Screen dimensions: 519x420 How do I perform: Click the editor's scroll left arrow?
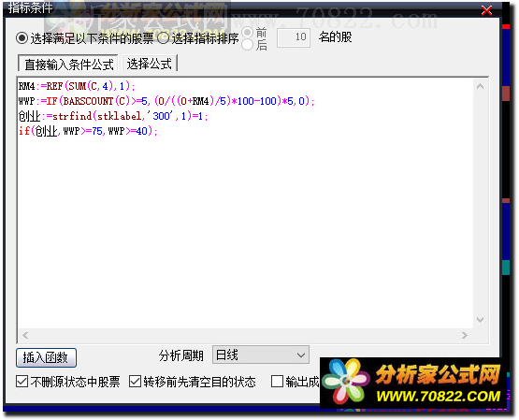(25, 335)
